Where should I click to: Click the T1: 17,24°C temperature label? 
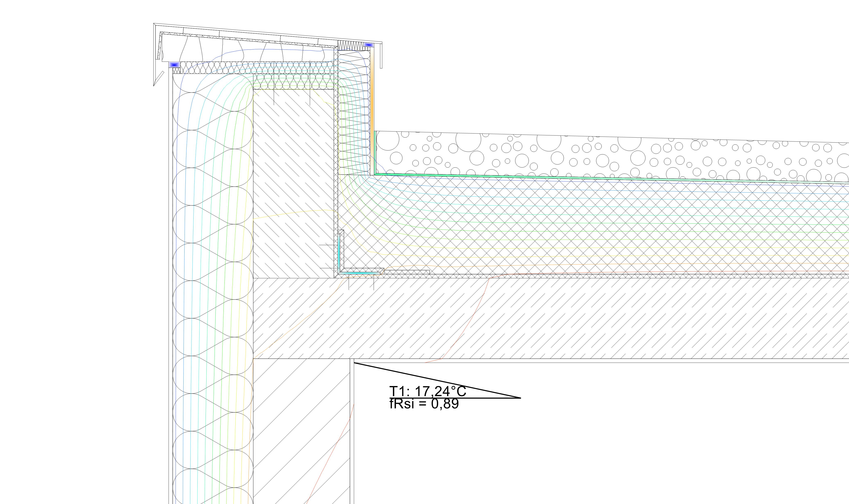coord(427,391)
